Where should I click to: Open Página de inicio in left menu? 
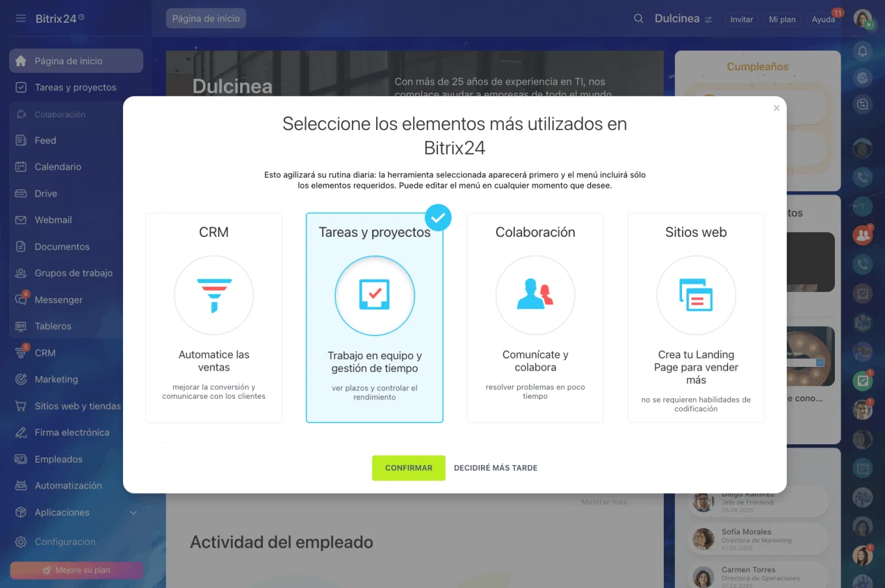[x=68, y=61]
